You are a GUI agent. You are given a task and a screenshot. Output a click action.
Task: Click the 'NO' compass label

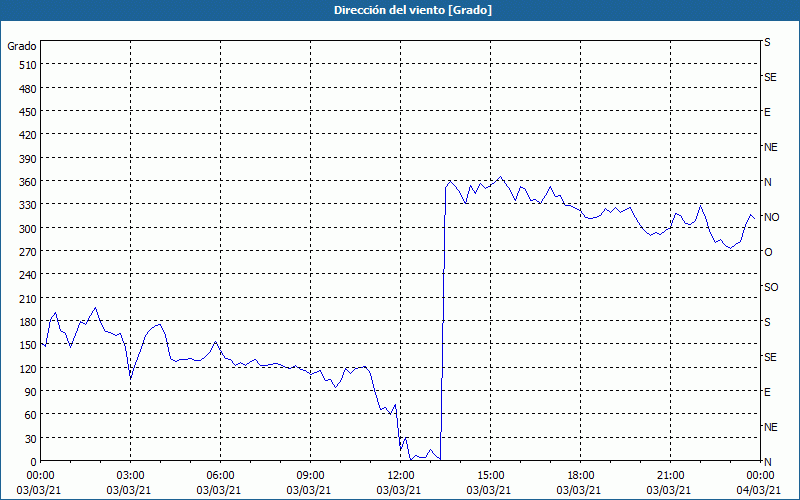tap(771, 217)
